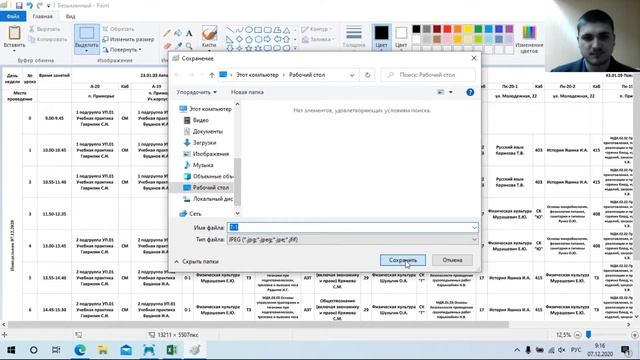Switch to the Вид ribbon tab
Image resolution: width=640 pixels, height=360 pixels.
click(71, 16)
